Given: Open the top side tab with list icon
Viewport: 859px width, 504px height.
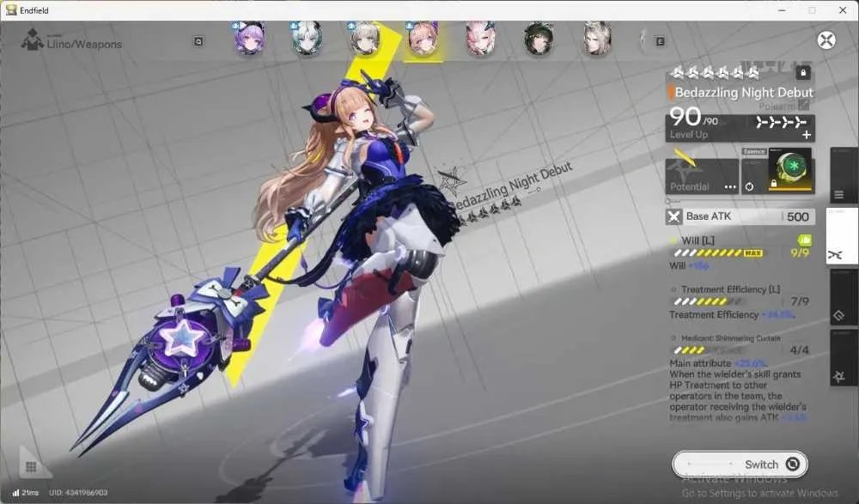Looking at the screenshot, I should [844, 176].
